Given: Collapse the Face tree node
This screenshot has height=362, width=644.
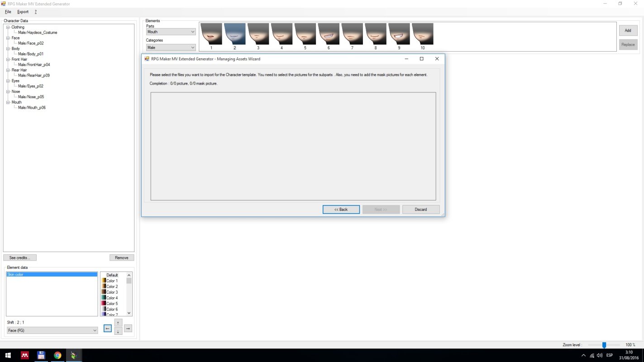Looking at the screenshot, I should pyautogui.click(x=8, y=38).
